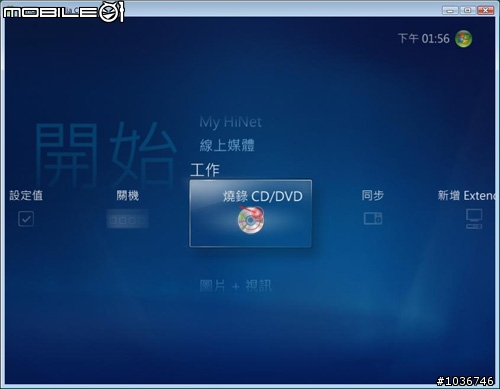Switch to My HiNet menu row
This screenshot has width=500, height=389.
(230, 122)
